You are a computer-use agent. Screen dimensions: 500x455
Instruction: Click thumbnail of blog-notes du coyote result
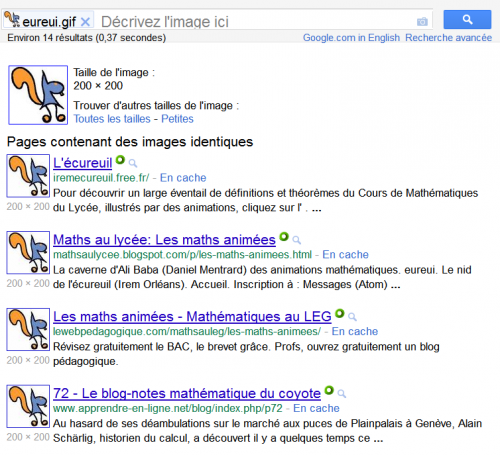point(28,406)
